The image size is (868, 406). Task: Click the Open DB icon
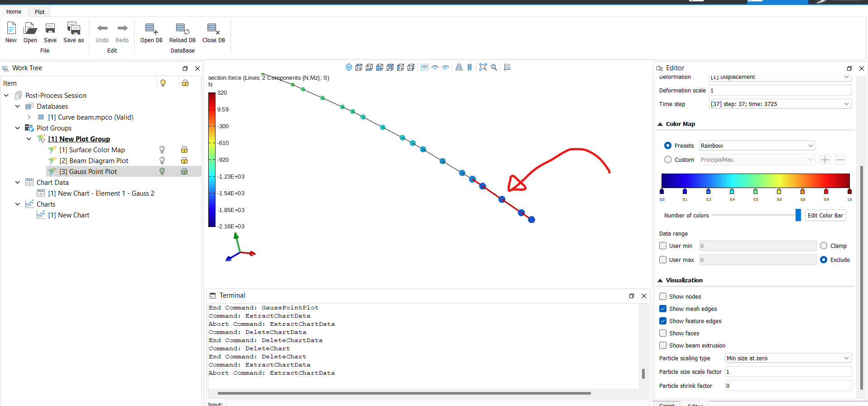click(151, 29)
